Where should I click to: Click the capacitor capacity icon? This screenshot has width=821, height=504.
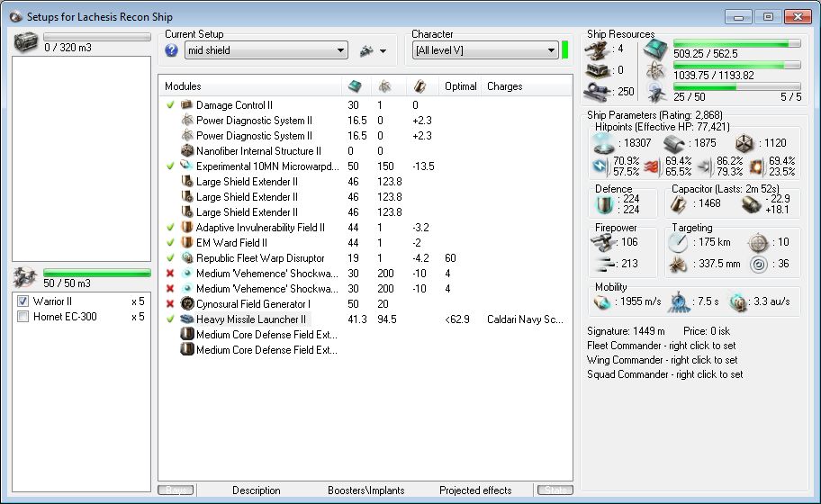point(679,204)
